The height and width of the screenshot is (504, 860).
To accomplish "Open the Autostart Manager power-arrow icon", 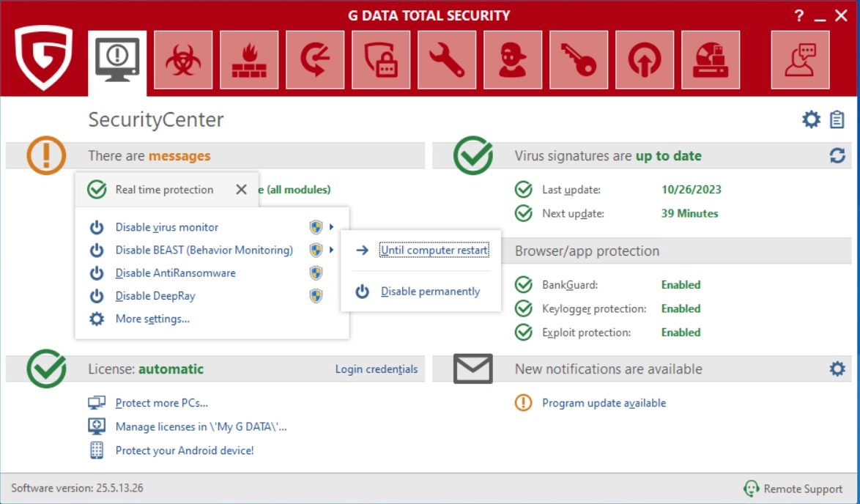I will point(645,59).
